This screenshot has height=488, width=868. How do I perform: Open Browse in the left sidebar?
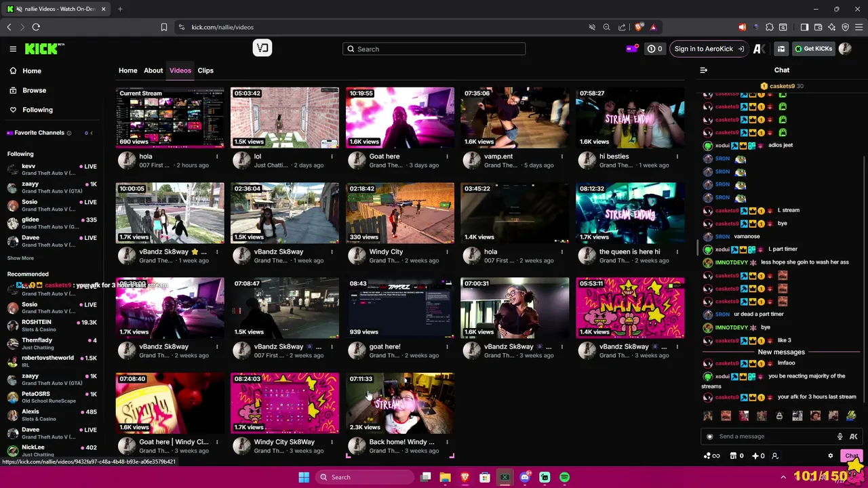coord(34,90)
